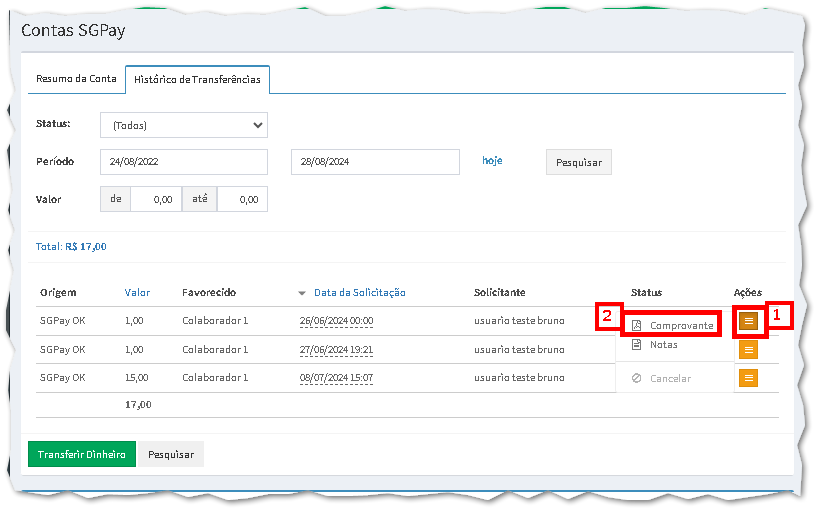
Task: Switch to Resumo da Conta tab
Action: (76, 79)
